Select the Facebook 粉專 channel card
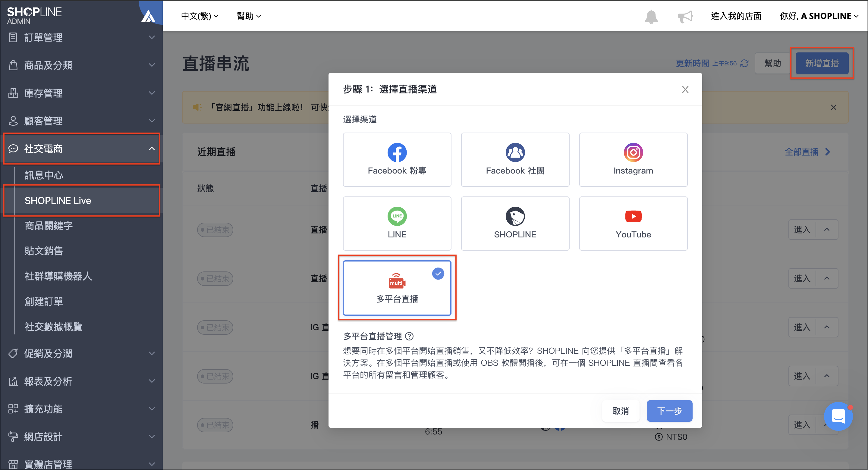868x470 pixels. pyautogui.click(x=397, y=159)
